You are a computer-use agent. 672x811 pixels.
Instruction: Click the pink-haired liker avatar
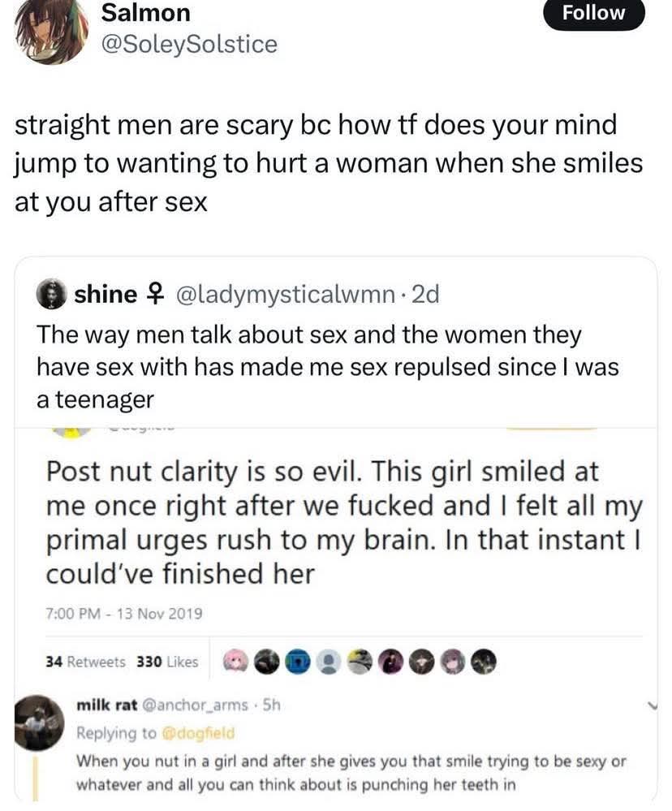235,662
